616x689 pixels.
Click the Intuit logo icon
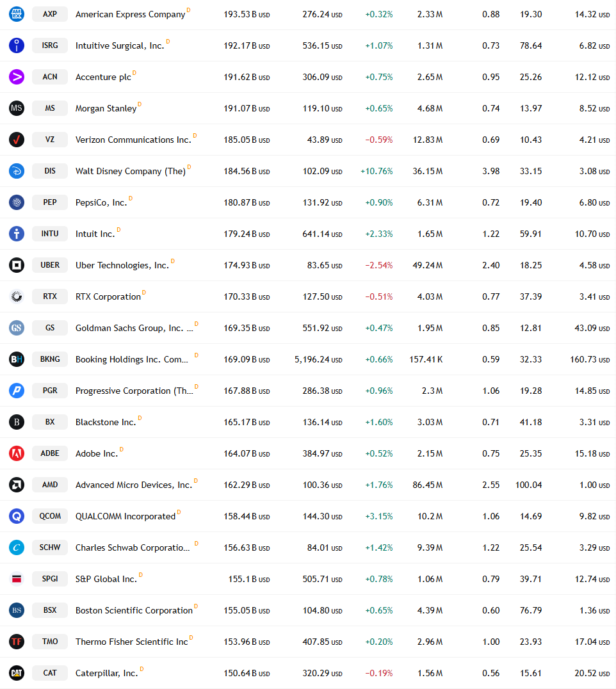(17, 234)
